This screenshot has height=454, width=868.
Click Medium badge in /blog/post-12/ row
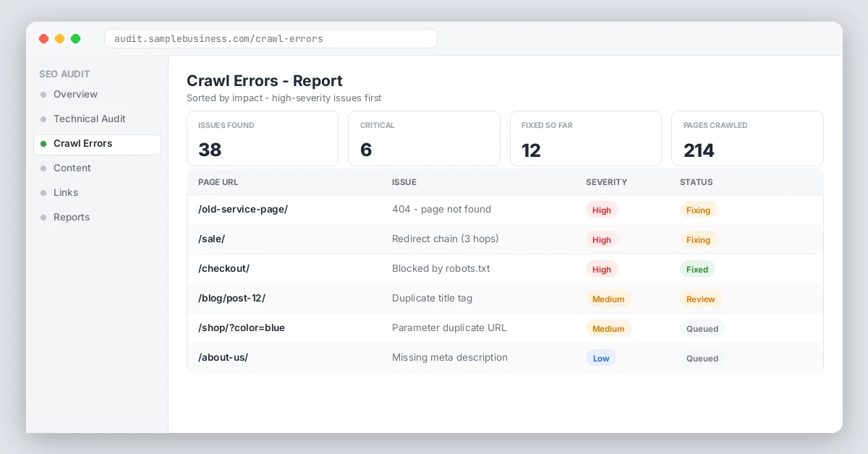(608, 299)
